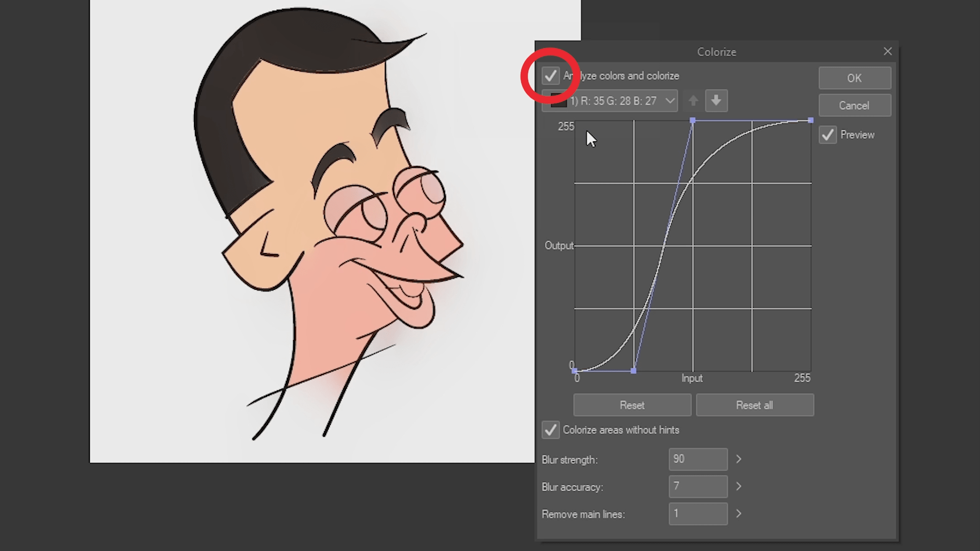The width and height of the screenshot is (980, 551).
Task: Toggle the Preview checkbox
Action: click(x=827, y=135)
